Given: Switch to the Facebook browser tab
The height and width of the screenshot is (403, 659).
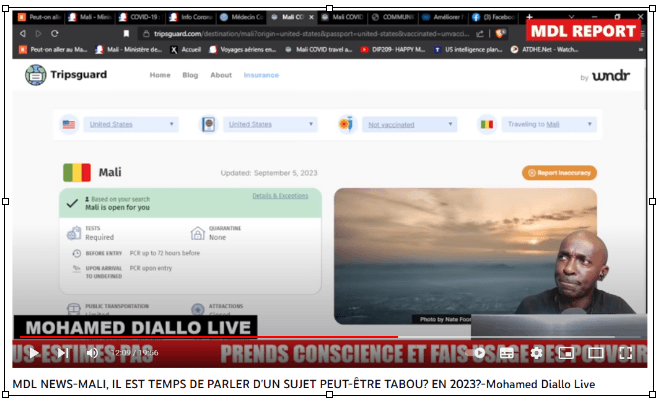Looking at the screenshot, I should click(494, 17).
